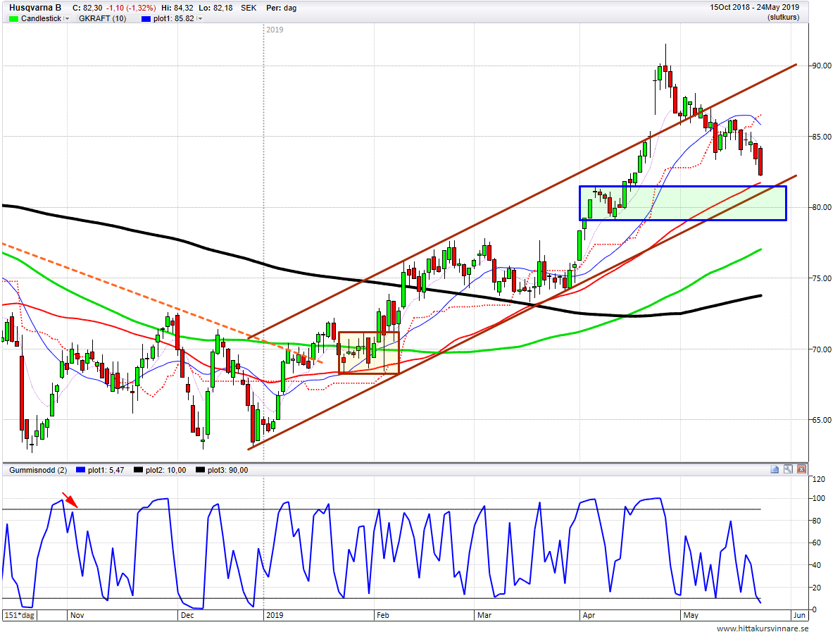This screenshot has height=632, width=840.
Task: Click the Feb month axis label
Action: [x=383, y=615]
